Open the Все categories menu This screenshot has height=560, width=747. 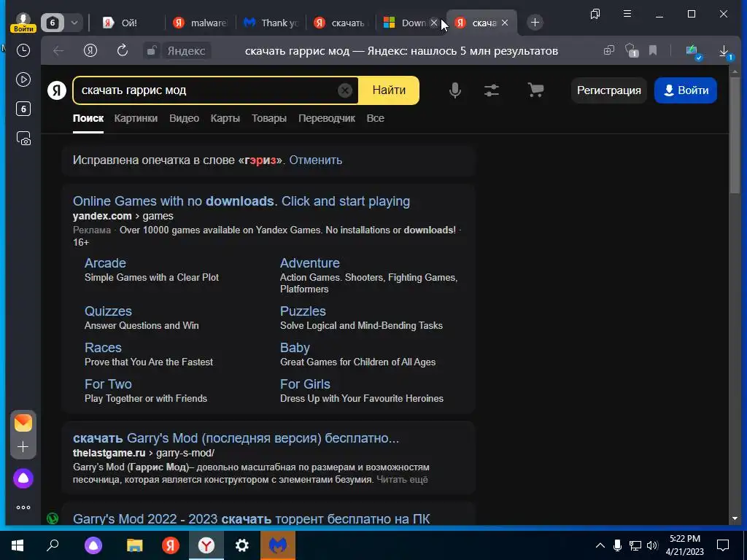(376, 118)
